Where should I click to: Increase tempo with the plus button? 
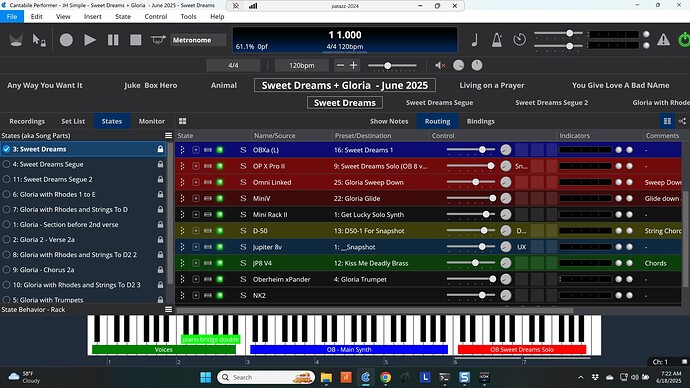click(353, 65)
